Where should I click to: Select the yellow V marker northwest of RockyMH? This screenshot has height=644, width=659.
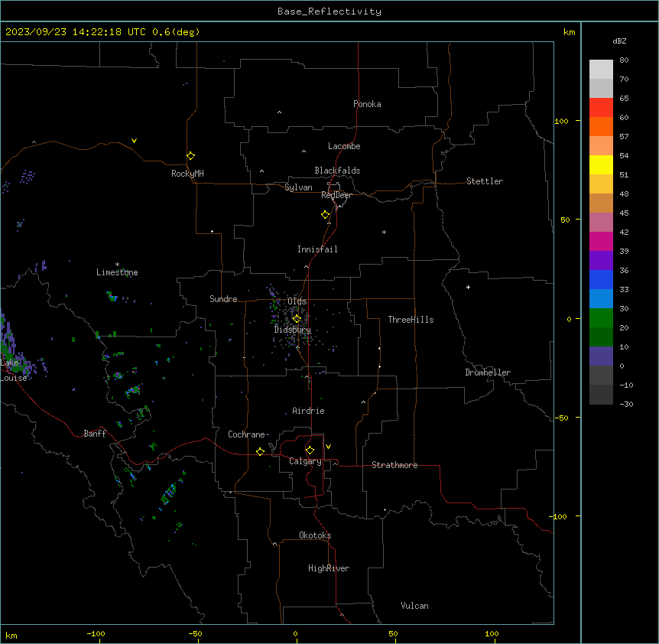tap(134, 141)
